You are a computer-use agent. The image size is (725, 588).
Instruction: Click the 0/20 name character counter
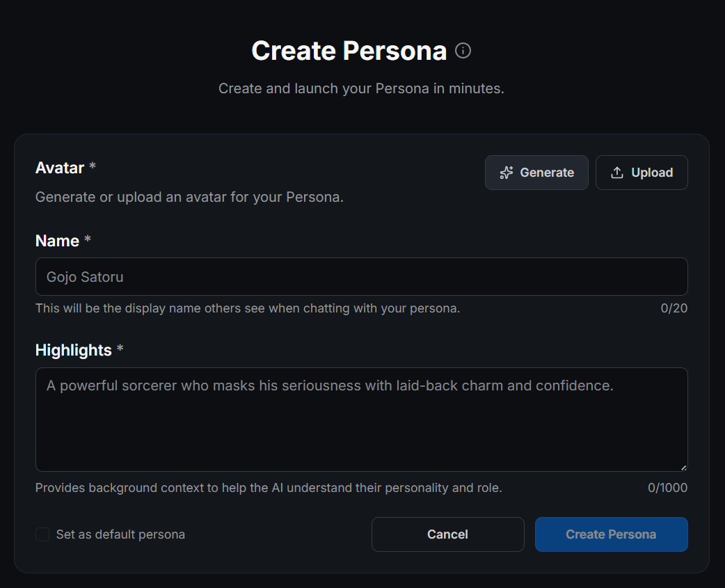pyautogui.click(x=674, y=308)
